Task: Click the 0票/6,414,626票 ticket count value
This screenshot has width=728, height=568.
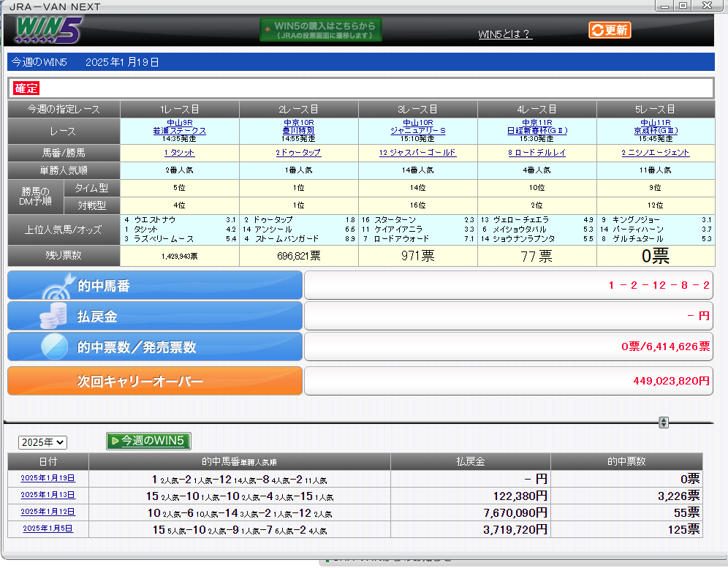Action: (665, 347)
